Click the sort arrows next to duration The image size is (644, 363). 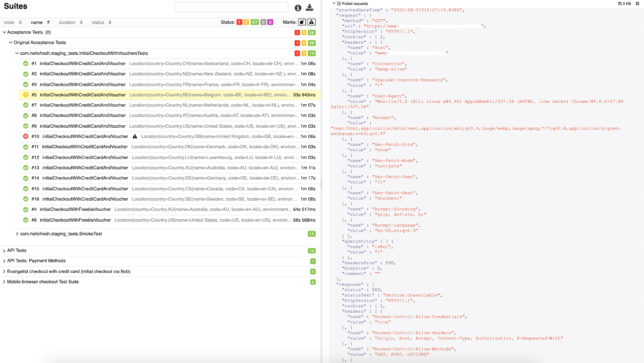[81, 23]
